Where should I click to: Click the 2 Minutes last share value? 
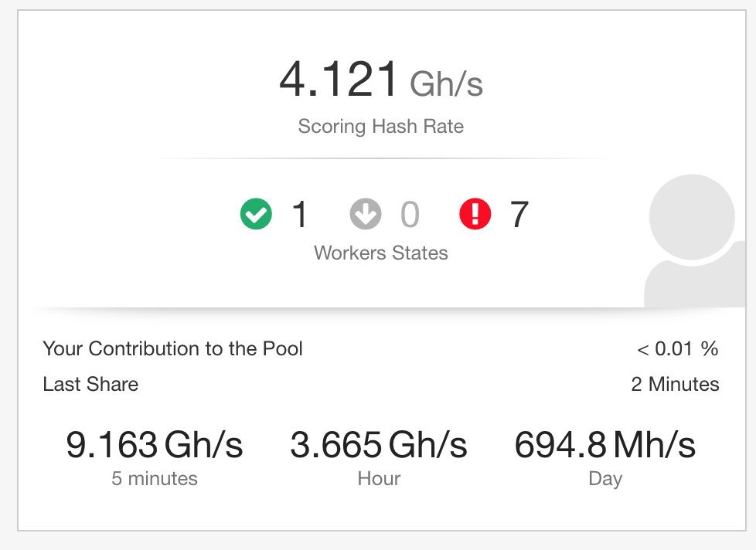tap(675, 384)
